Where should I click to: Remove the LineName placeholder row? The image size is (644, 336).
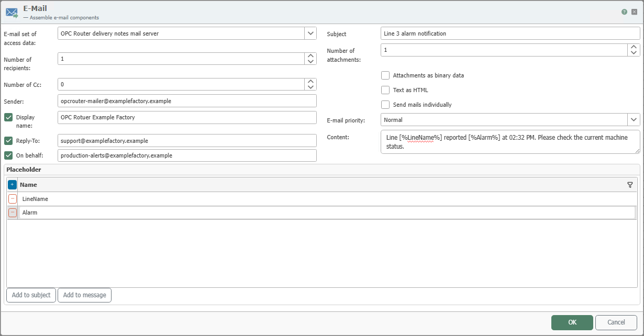coord(13,199)
